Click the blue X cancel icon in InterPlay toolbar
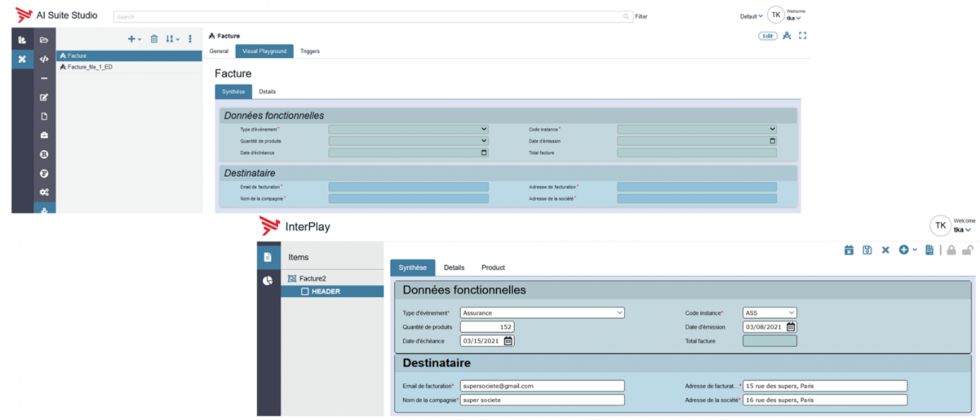The height and width of the screenshot is (420, 980). [x=885, y=250]
